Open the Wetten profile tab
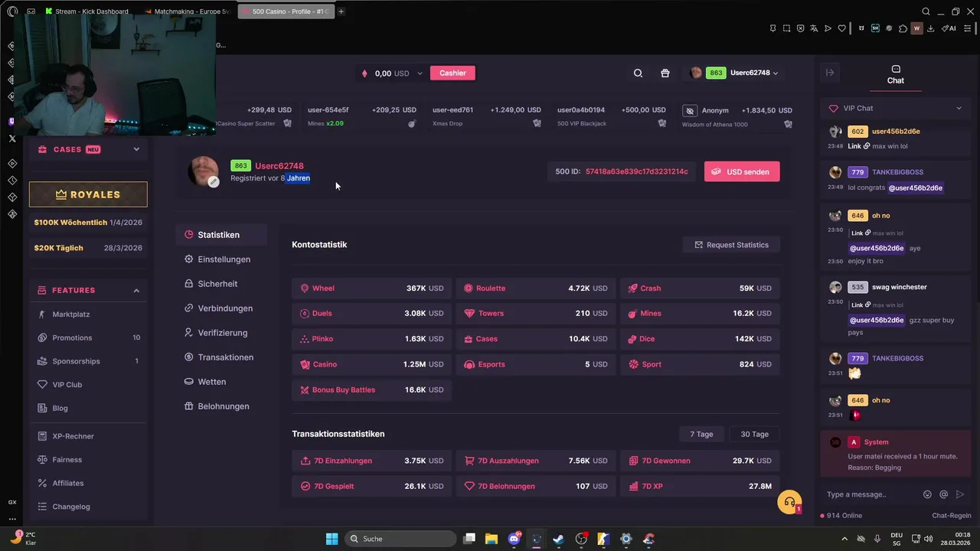 (x=221, y=382)
